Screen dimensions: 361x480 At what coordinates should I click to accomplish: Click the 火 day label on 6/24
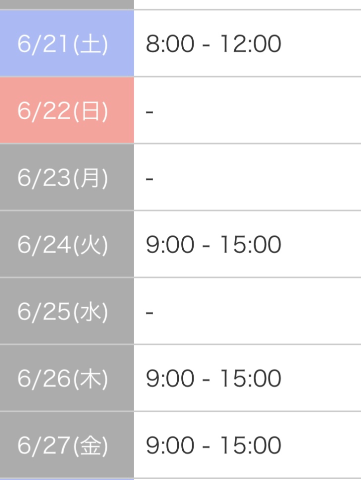(x=90, y=245)
